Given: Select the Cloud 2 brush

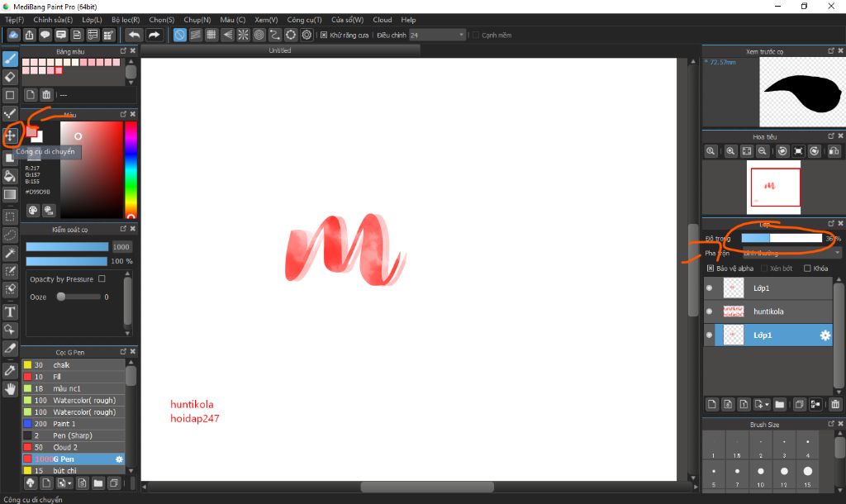Looking at the screenshot, I should tap(74, 447).
